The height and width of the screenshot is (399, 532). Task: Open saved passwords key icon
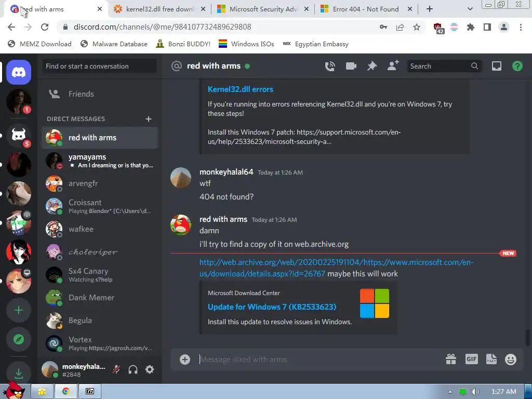coord(383,27)
